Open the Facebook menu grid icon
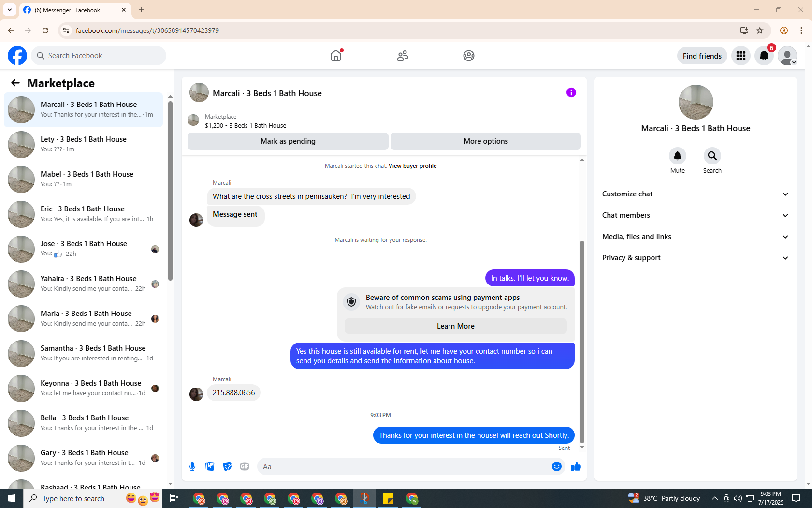This screenshot has width=812, height=508. tap(741, 56)
